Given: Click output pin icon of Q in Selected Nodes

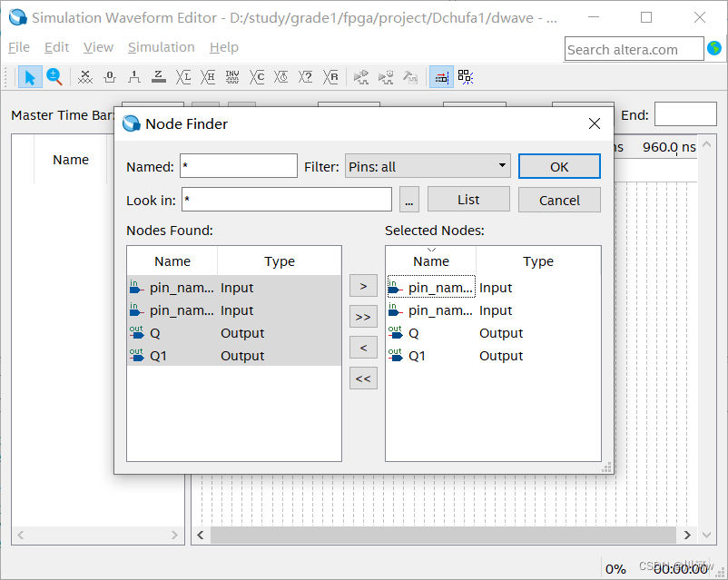Looking at the screenshot, I should [395, 332].
